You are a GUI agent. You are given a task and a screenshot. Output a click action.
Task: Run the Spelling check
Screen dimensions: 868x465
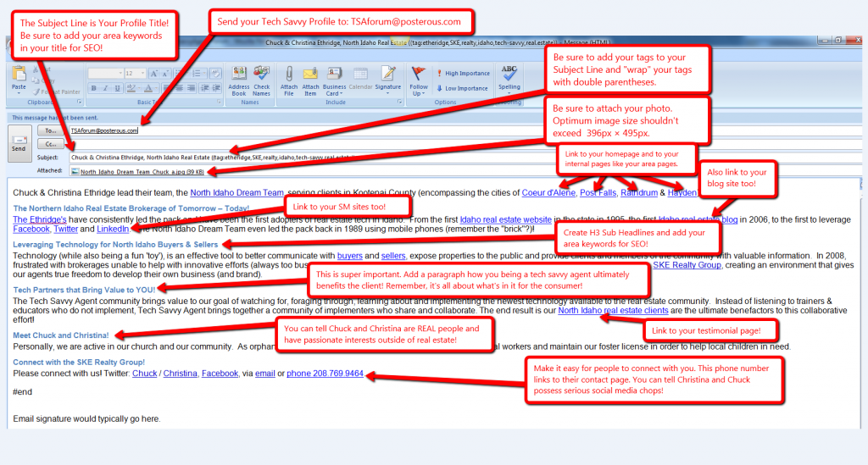(x=509, y=78)
